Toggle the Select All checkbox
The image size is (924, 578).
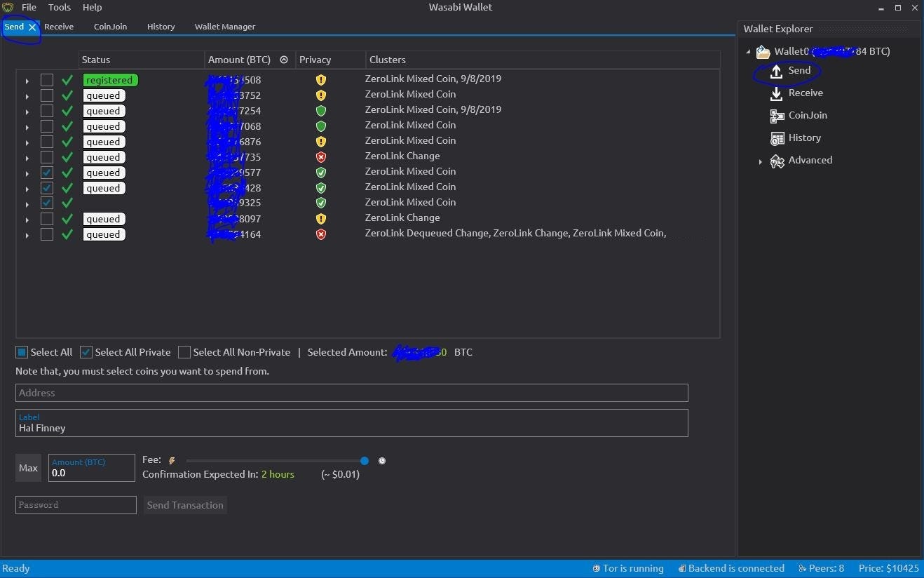click(22, 352)
